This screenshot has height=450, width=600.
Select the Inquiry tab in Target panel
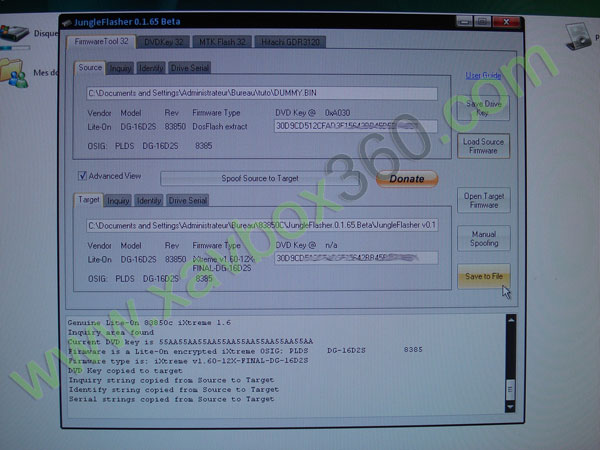[118, 201]
